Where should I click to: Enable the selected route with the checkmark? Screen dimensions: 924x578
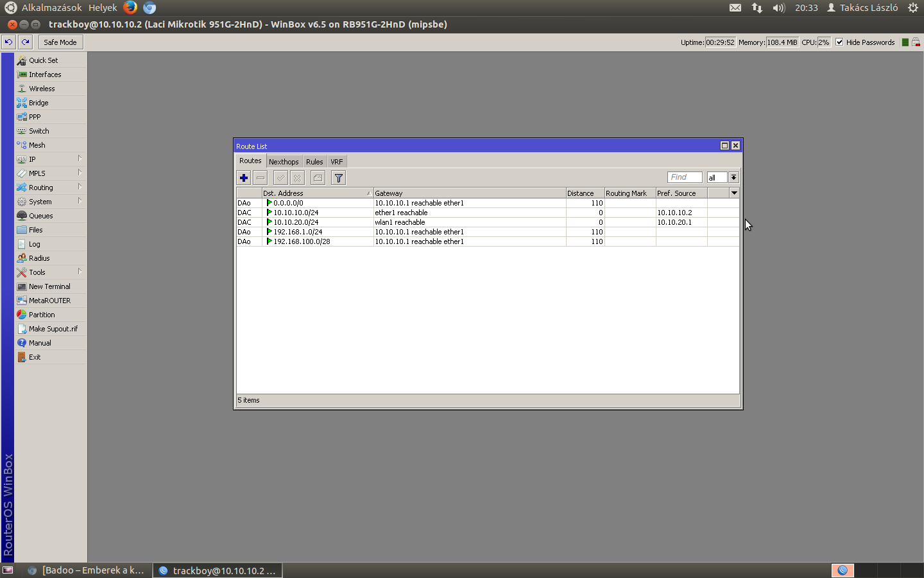(x=280, y=178)
